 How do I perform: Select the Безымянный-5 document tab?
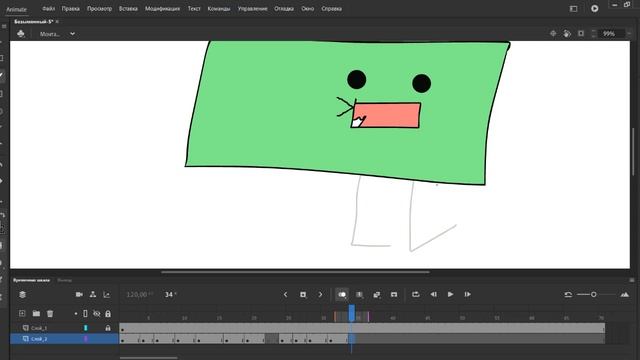click(x=33, y=22)
